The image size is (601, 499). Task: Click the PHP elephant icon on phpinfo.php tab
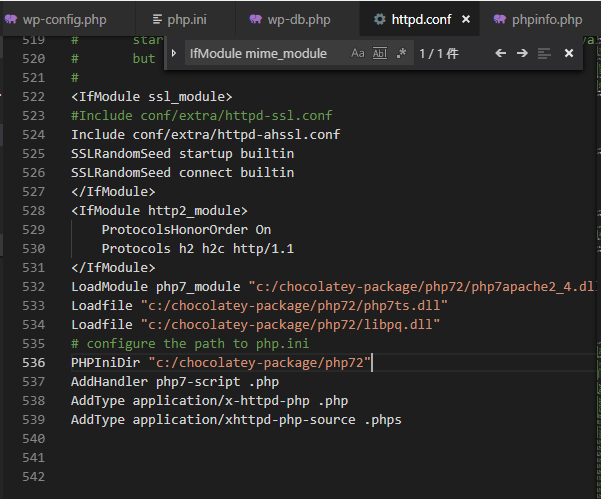500,19
